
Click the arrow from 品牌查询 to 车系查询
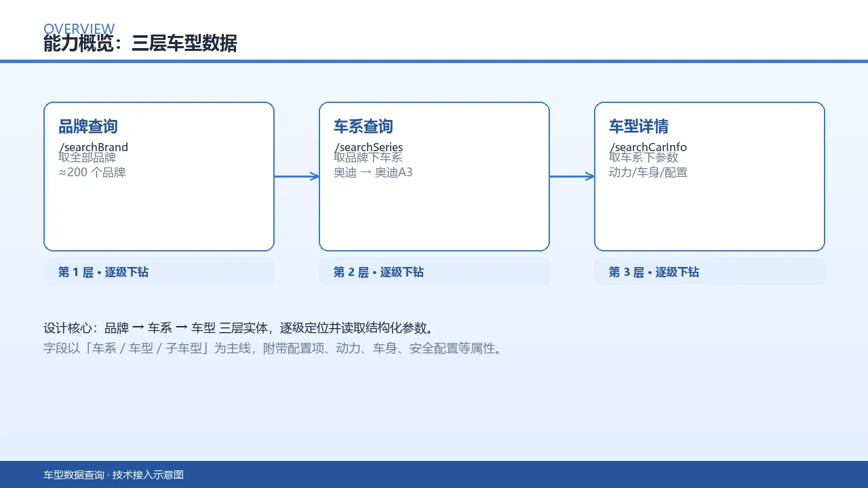(x=296, y=177)
